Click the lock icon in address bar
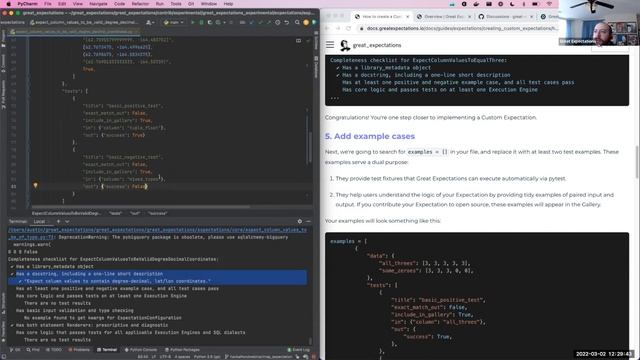The width and height of the screenshot is (640, 360). (x=362, y=29)
